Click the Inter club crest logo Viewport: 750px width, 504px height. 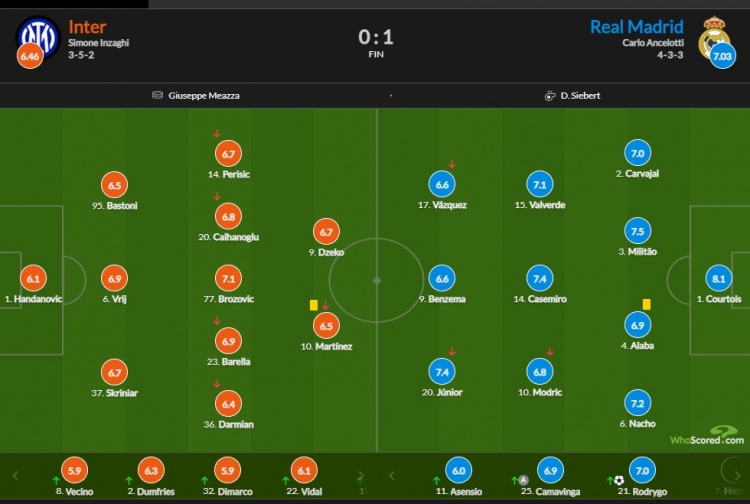pyautogui.click(x=38, y=37)
